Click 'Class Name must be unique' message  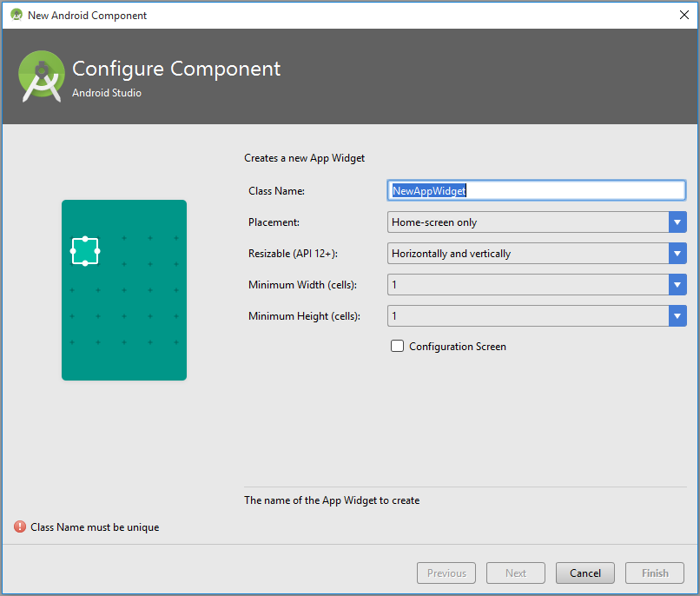[x=95, y=527]
